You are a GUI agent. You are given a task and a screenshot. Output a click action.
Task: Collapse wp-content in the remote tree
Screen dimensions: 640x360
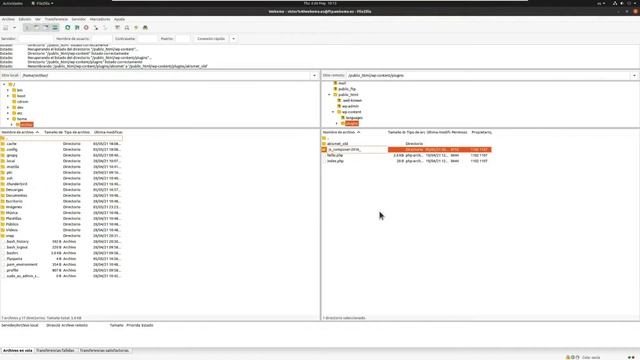coord(333,112)
